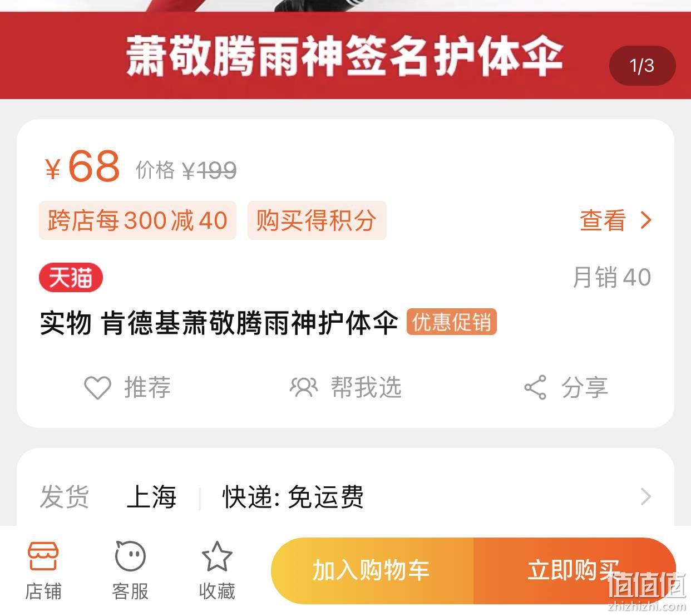Image resolution: width=691 pixels, height=616 pixels.
Task: Tap the 分享 share icon
Action: click(535, 387)
